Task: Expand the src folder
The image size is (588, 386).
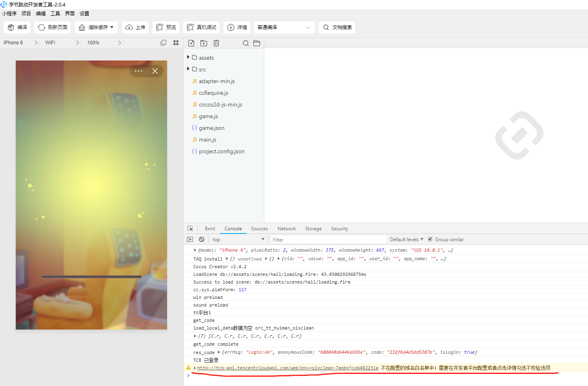Action: point(188,69)
